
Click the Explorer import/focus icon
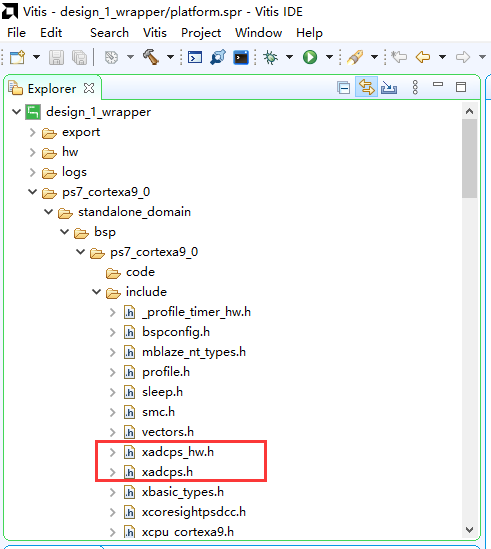tap(389, 88)
